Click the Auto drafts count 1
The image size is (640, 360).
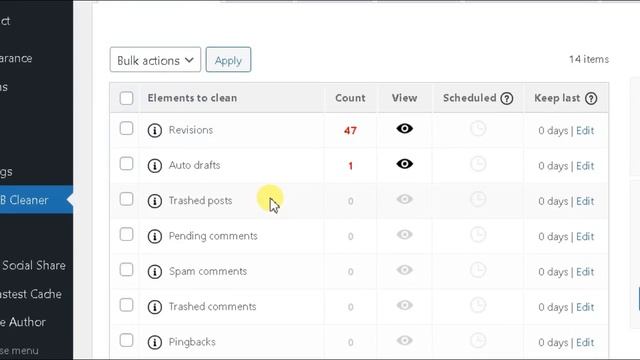(350, 166)
